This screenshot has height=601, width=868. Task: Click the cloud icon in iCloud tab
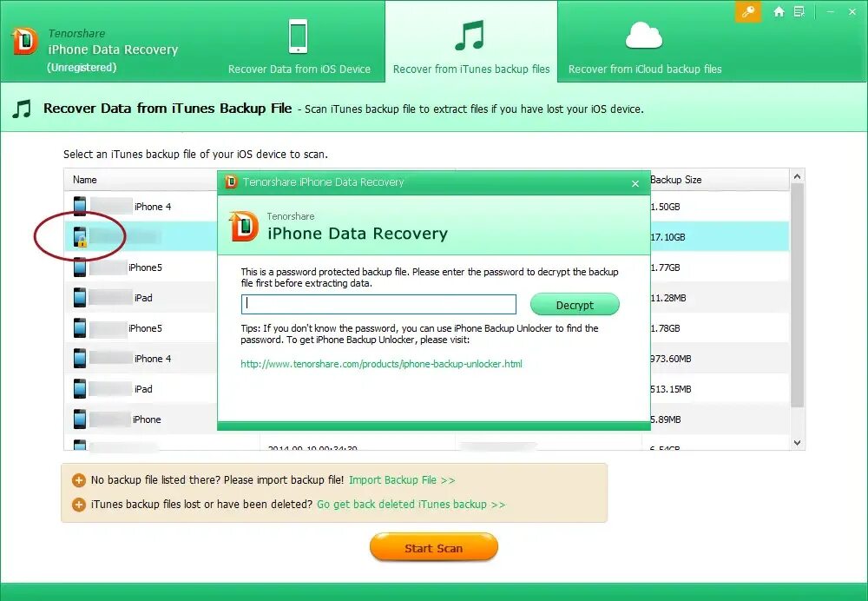point(644,36)
